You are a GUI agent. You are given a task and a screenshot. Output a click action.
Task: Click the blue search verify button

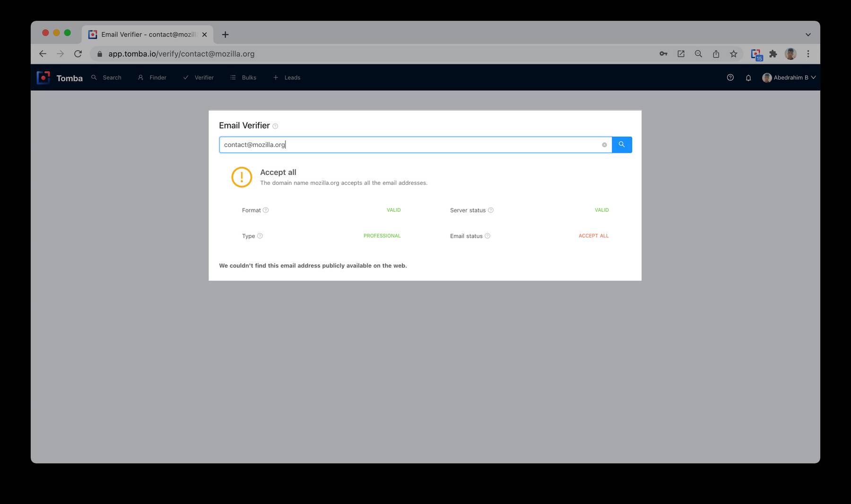[622, 145]
